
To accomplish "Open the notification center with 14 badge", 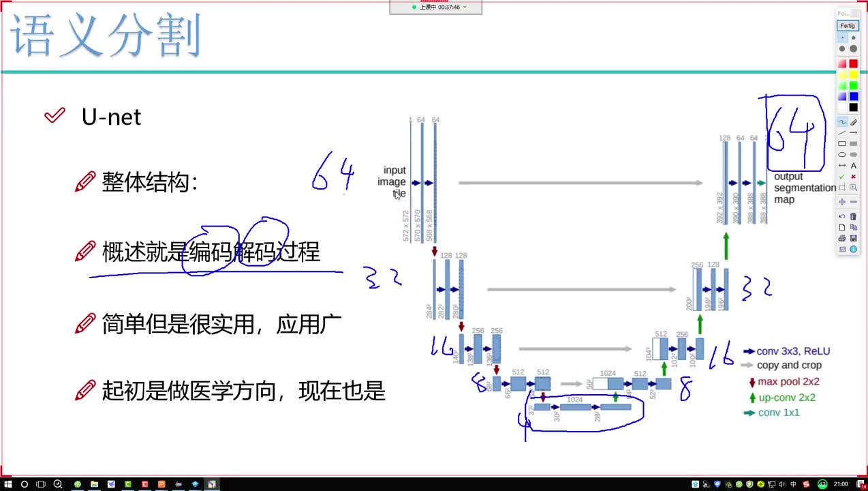I will tap(861, 484).
